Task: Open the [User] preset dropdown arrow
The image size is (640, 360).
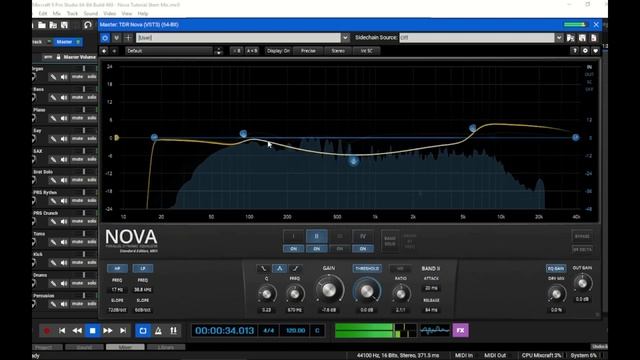Action: point(345,38)
